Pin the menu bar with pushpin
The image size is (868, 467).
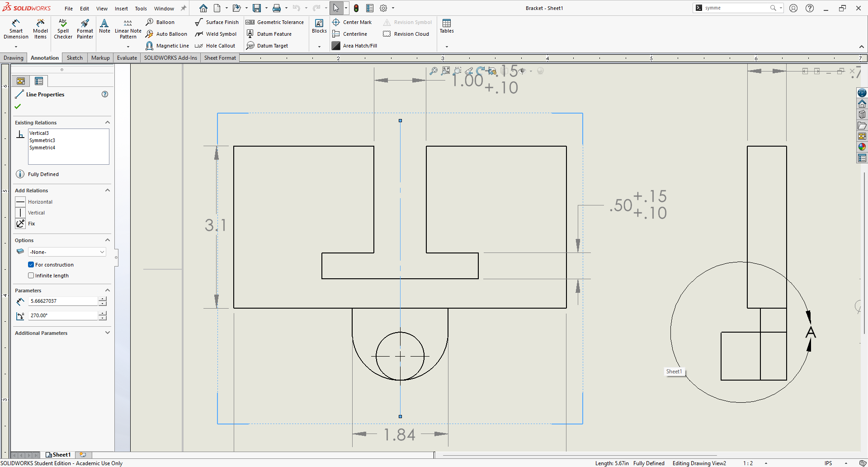click(x=184, y=8)
